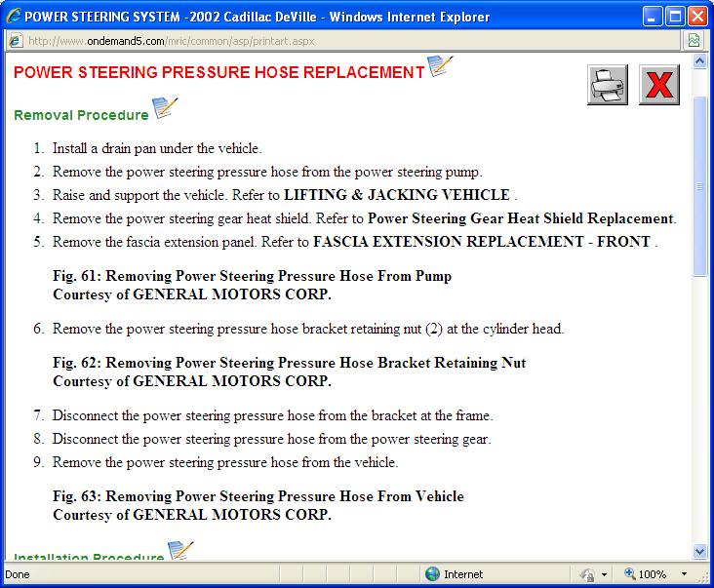Click the page icon in address bar
The image size is (714, 588).
15,41
